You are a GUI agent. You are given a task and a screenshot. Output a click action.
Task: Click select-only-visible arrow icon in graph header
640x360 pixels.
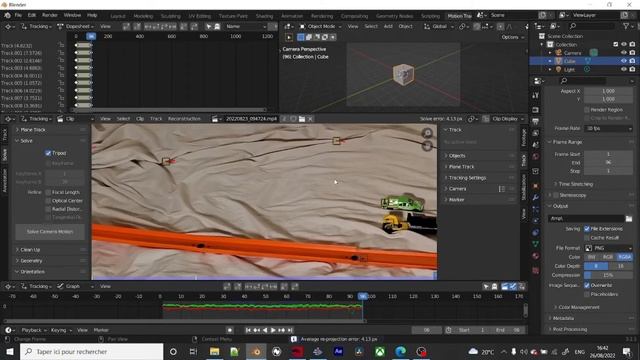tap(486, 287)
